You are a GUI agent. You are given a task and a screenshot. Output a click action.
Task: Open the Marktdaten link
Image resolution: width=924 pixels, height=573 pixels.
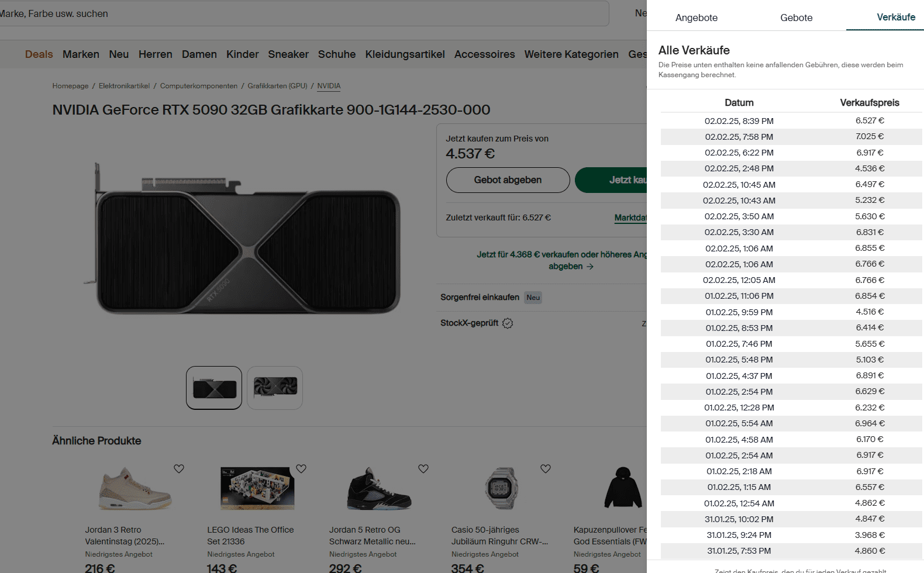630,218
